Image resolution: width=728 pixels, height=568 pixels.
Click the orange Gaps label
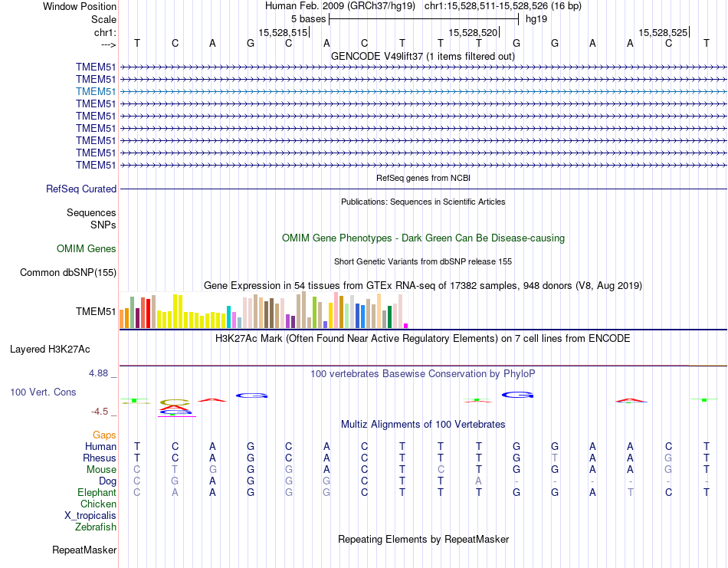click(104, 435)
